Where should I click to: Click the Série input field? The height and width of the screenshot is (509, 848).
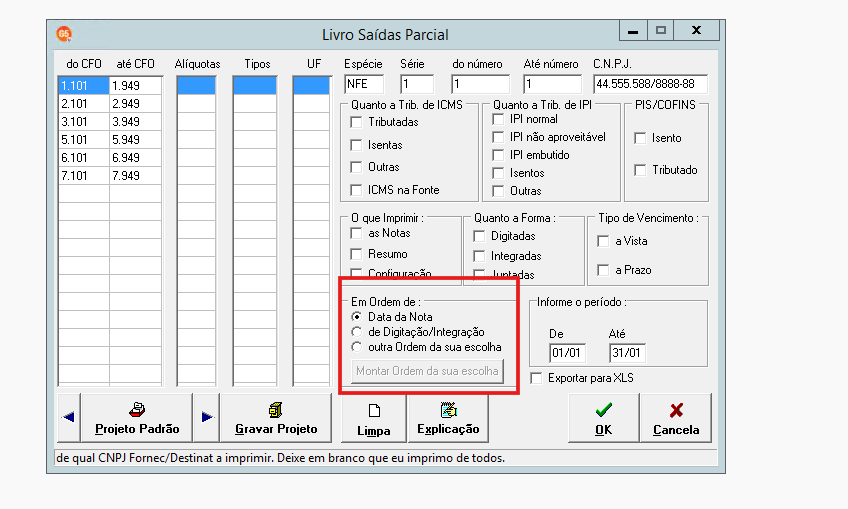coord(417,84)
